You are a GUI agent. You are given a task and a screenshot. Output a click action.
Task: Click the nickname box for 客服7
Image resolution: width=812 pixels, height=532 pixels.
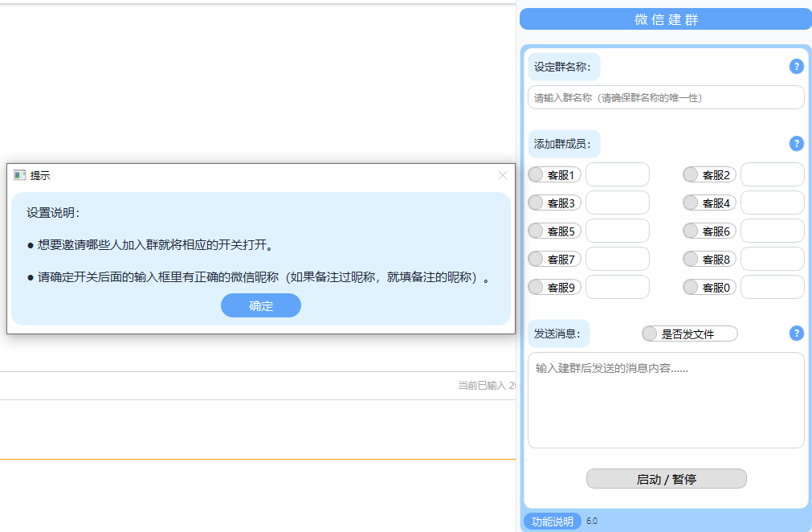tap(618, 259)
